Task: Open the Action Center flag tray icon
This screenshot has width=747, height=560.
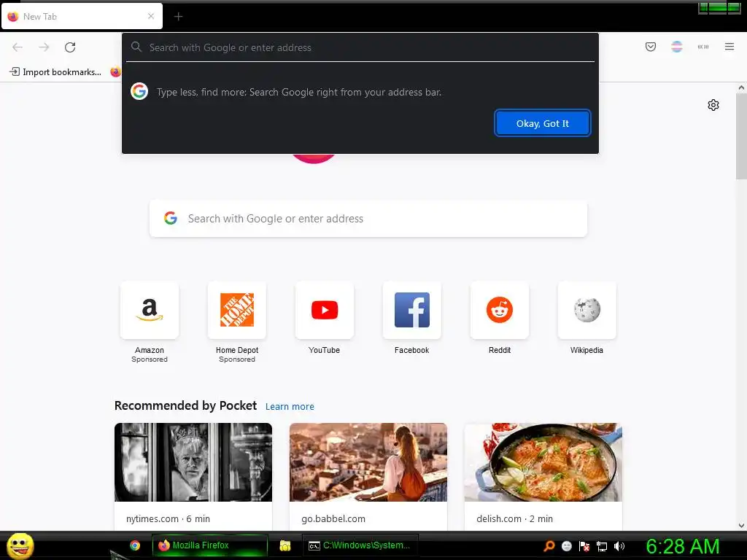Action: tap(584, 546)
